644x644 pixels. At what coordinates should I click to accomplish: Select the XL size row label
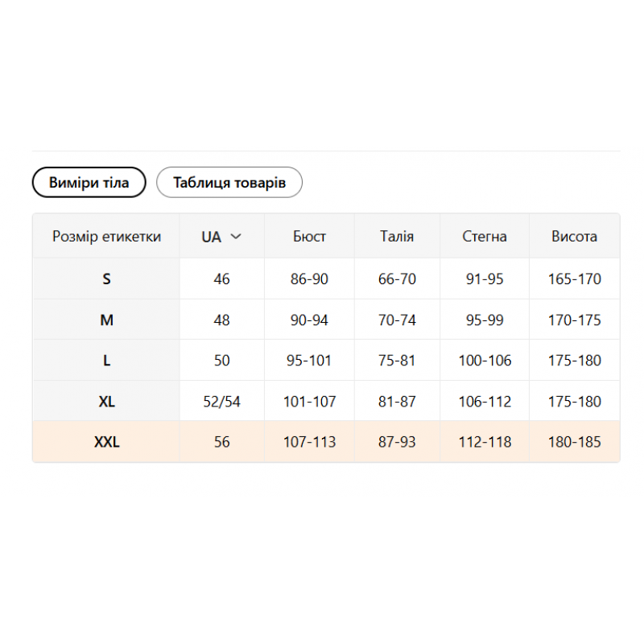pyautogui.click(x=106, y=401)
